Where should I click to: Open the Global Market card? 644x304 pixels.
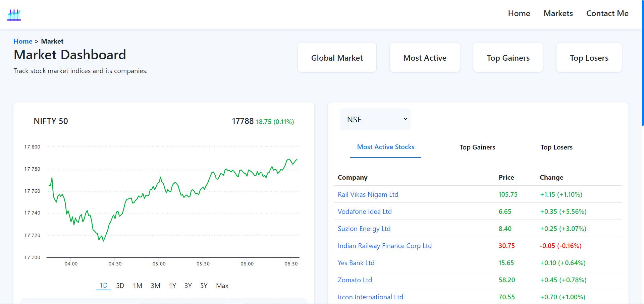pos(337,58)
